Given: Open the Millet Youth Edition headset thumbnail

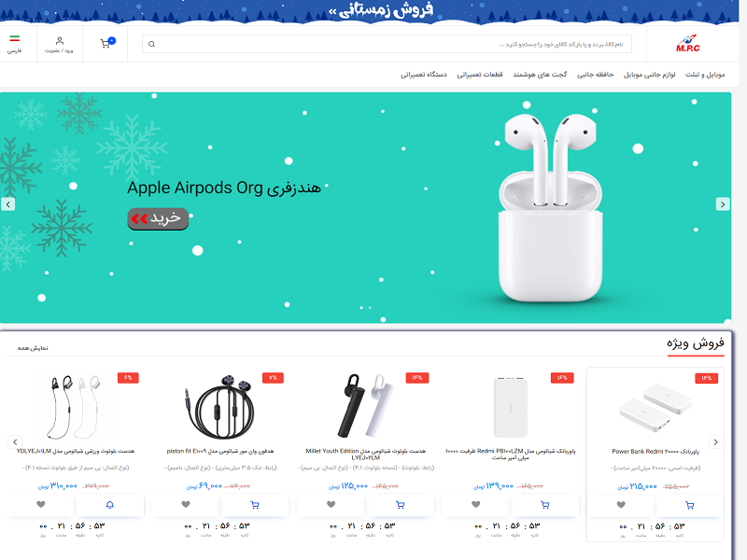Looking at the screenshot, I should (x=365, y=406).
